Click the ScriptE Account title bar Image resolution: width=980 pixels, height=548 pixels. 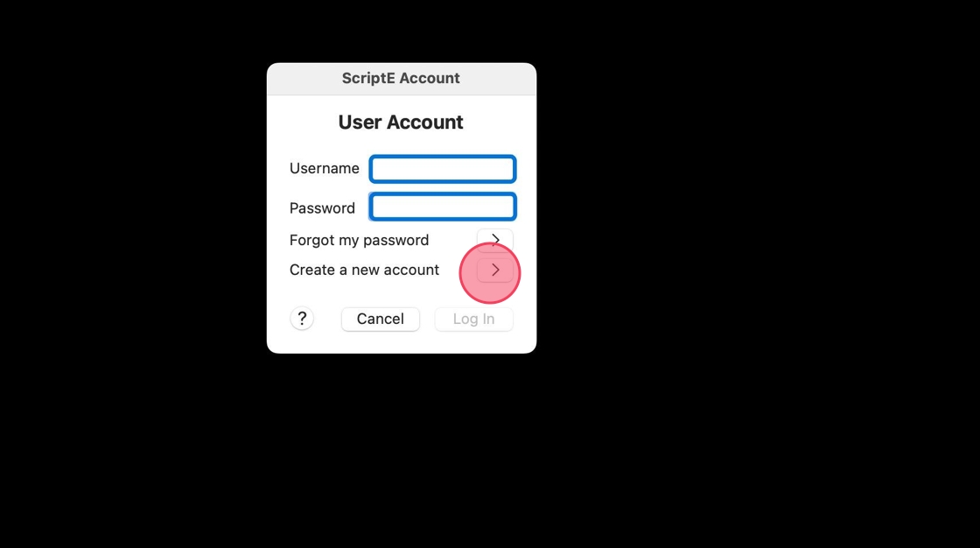pos(402,78)
